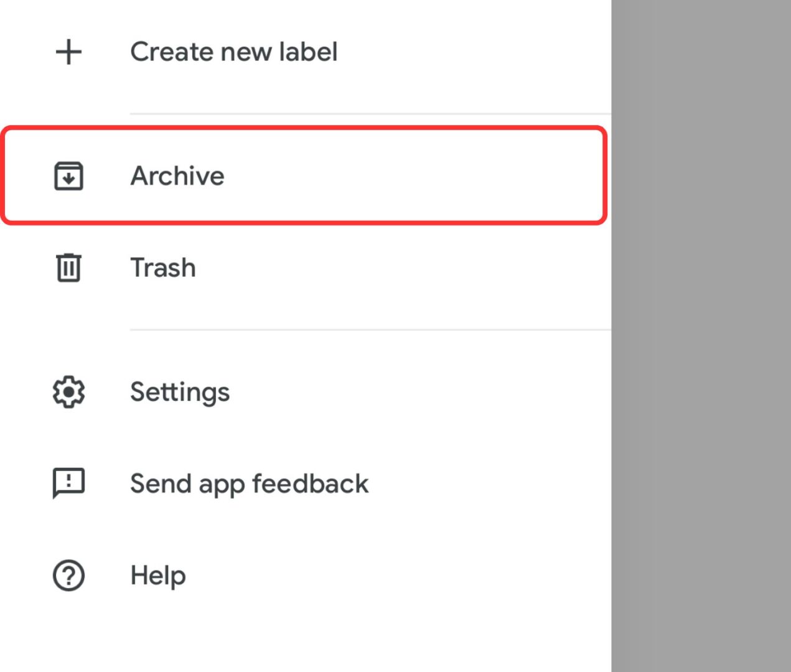Click Create new label
791x672 pixels.
coord(234,52)
